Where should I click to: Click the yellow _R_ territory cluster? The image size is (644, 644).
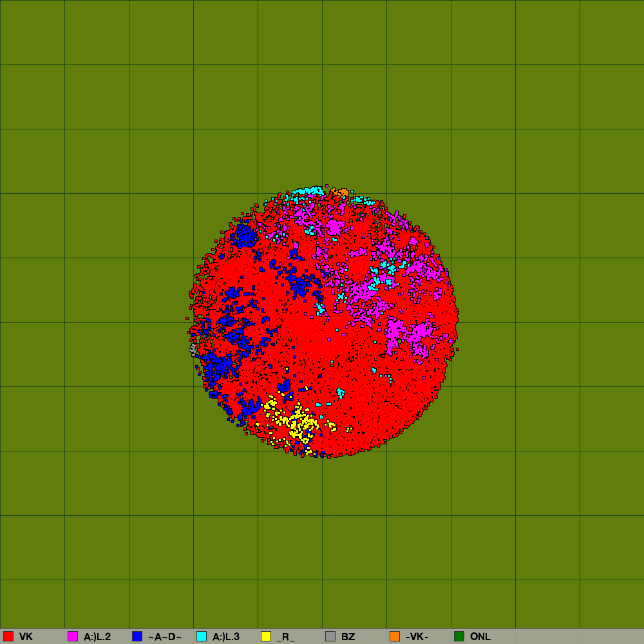point(300,423)
